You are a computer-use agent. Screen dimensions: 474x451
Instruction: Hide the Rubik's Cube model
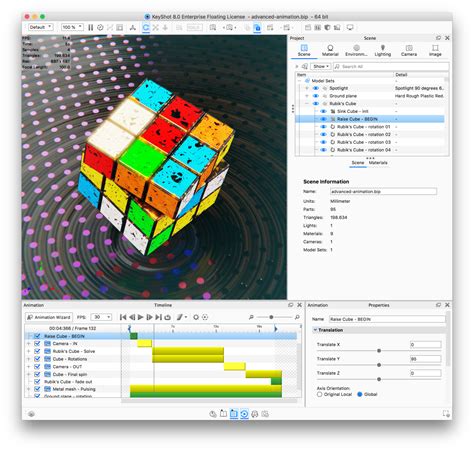click(316, 104)
